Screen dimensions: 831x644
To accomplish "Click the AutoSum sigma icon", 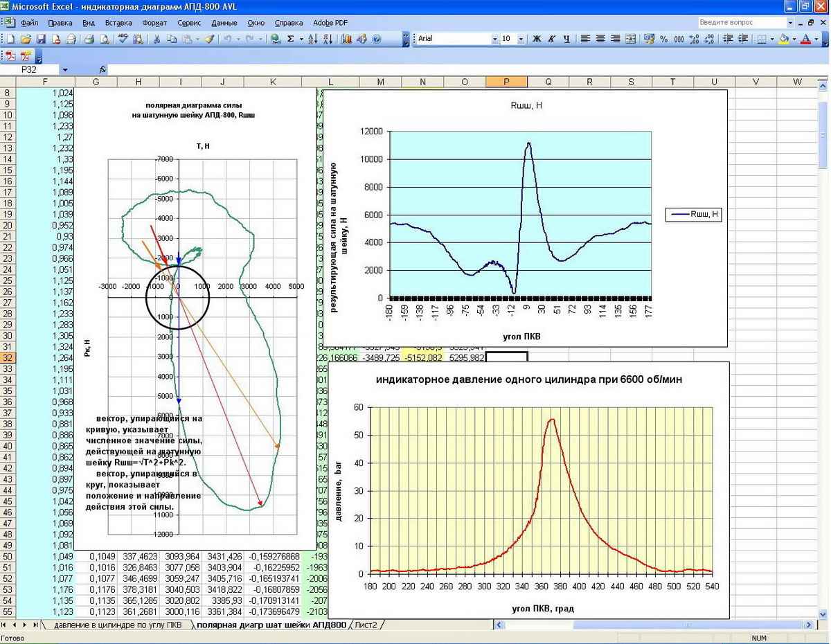I will 291,39.
